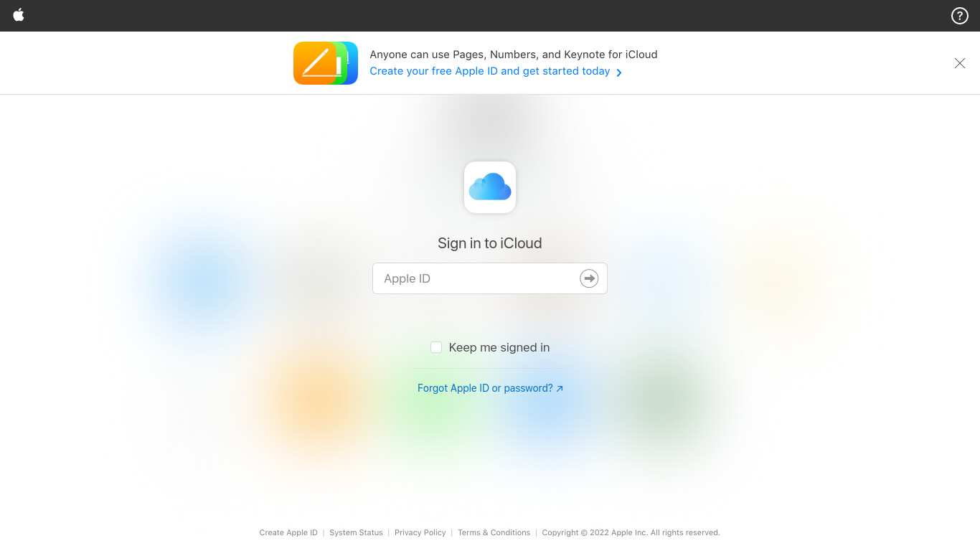Viewport: 980px width, 551px height.
Task: Click the Pages, Numbers, Keynote app icon
Action: coord(325,63)
